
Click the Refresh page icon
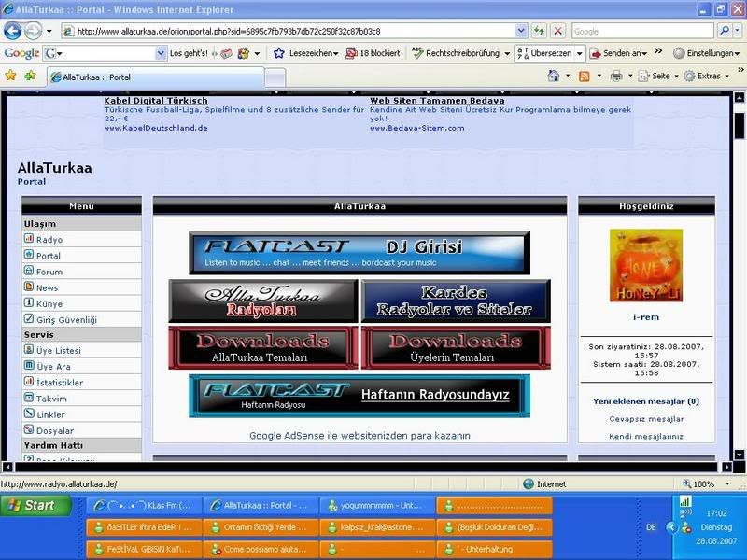coord(540,32)
